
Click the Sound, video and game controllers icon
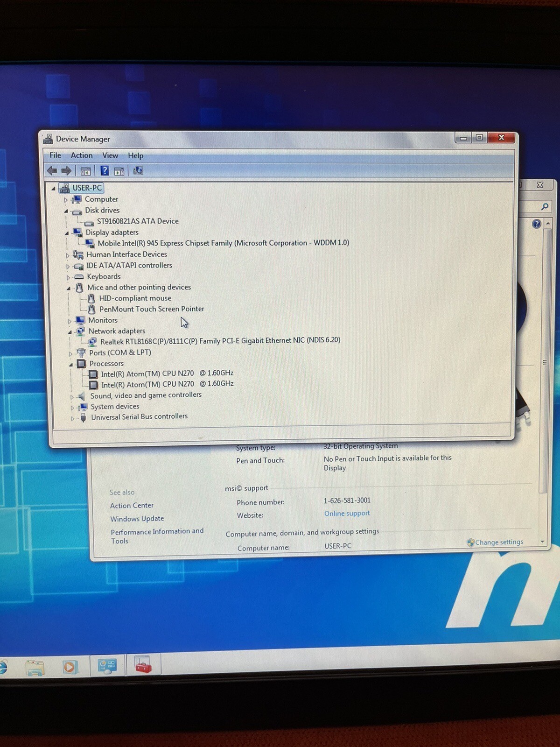[x=82, y=396]
